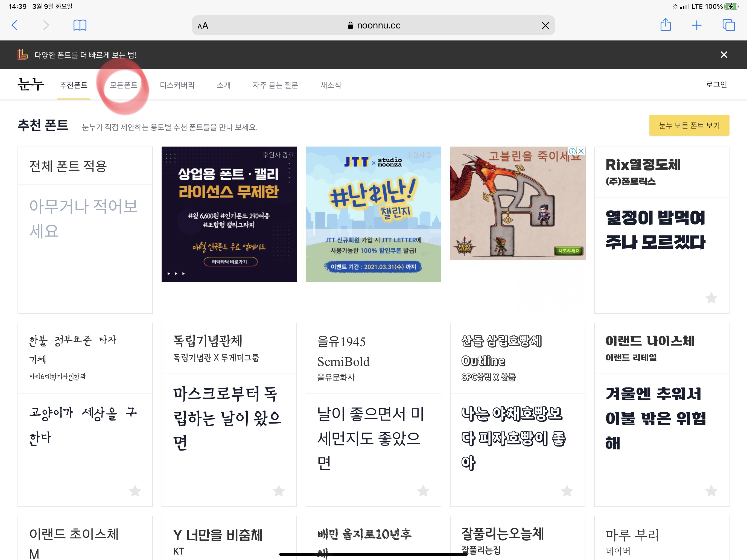Image resolution: width=747 pixels, height=560 pixels.
Task: Click the 겨울엔 추워서 이불 밖은 위험해 preview
Action: pyautogui.click(x=655, y=418)
